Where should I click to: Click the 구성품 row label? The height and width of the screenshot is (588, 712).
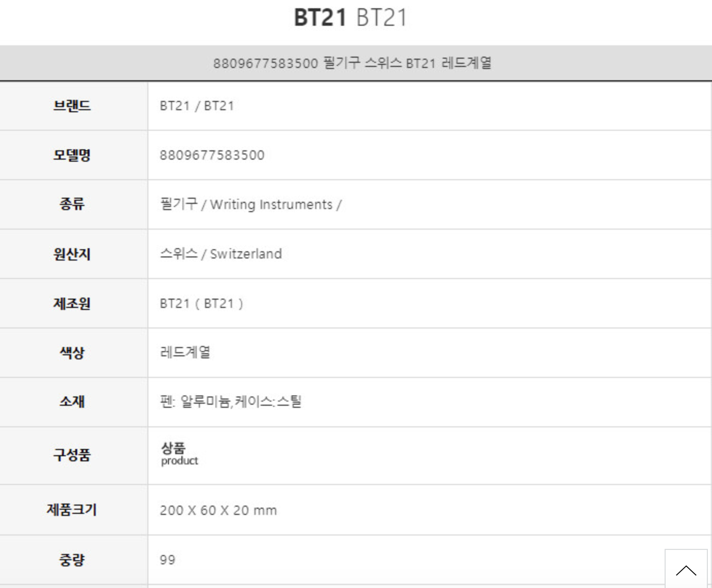click(72, 455)
